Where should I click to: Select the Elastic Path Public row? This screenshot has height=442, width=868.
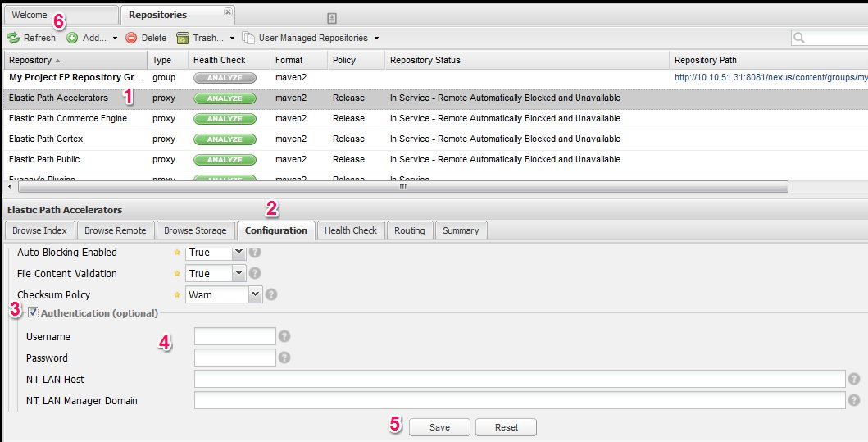434,160
